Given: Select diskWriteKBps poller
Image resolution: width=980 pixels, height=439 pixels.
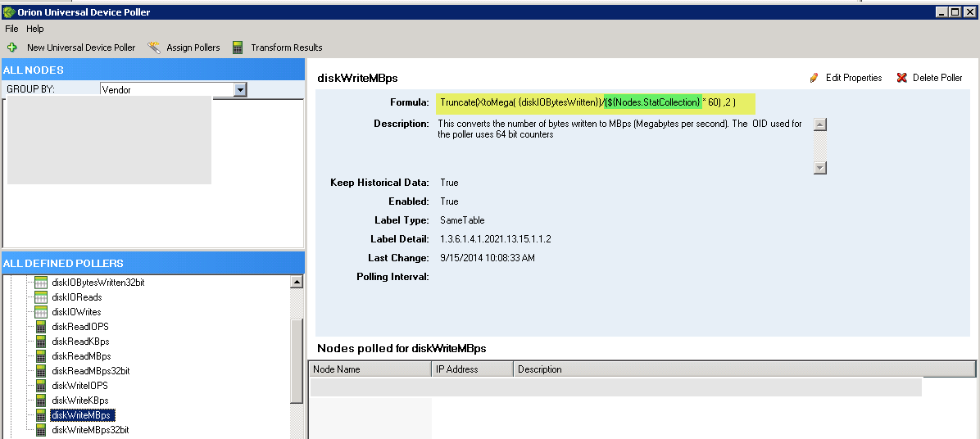Looking at the screenshot, I should (x=80, y=401).
